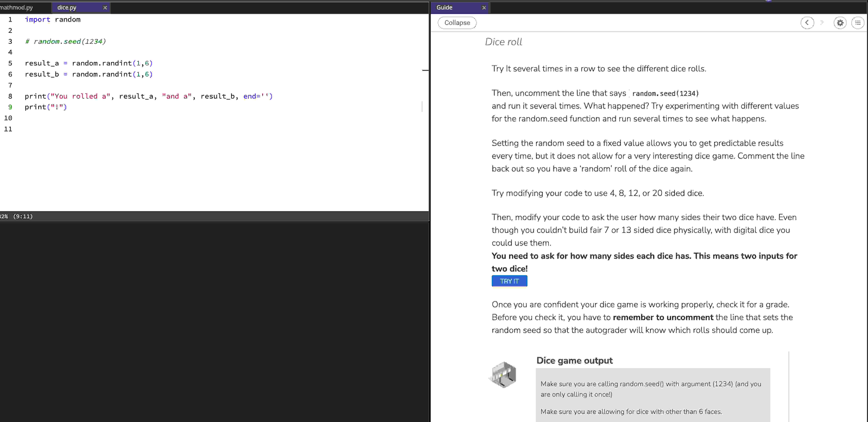Click the TRY IT button
Image resolution: width=868 pixels, height=422 pixels.
point(509,281)
